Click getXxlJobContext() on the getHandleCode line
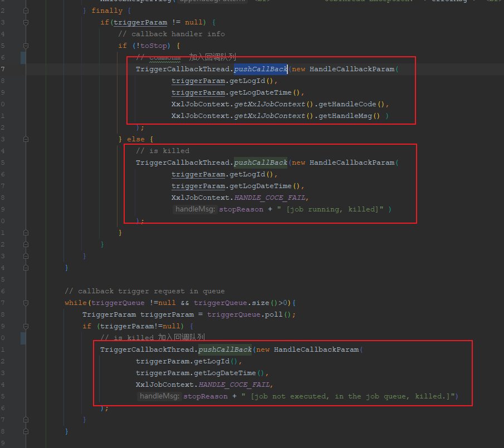The width and height of the screenshot is (504, 448). [273, 104]
